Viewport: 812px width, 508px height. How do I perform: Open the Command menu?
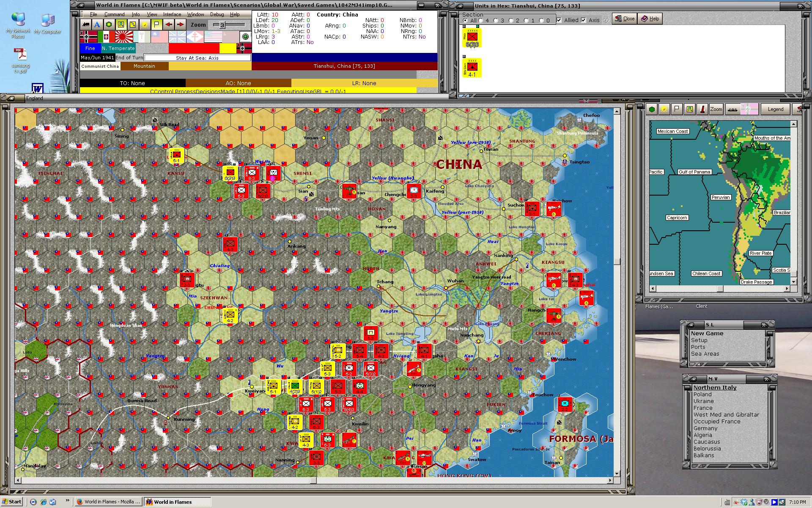point(114,14)
